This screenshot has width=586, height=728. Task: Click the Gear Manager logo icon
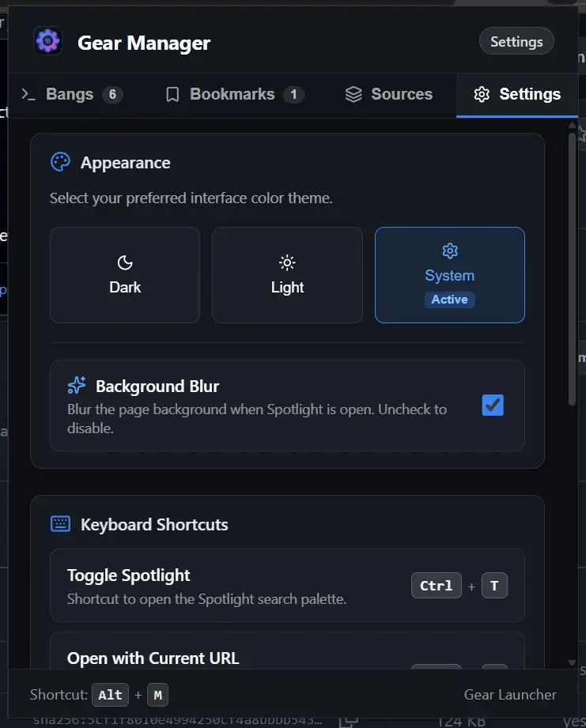(47, 41)
